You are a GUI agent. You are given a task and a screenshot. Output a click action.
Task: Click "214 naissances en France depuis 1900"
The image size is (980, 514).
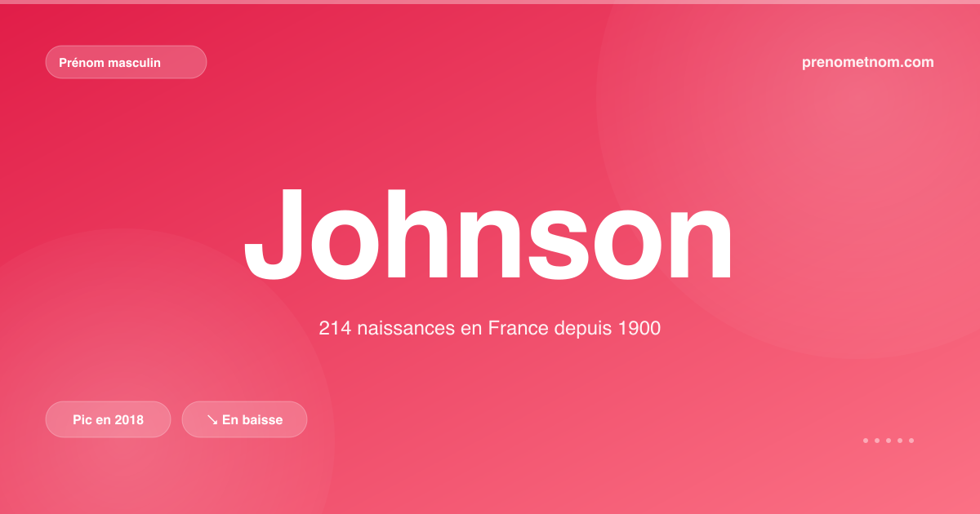coord(489,329)
